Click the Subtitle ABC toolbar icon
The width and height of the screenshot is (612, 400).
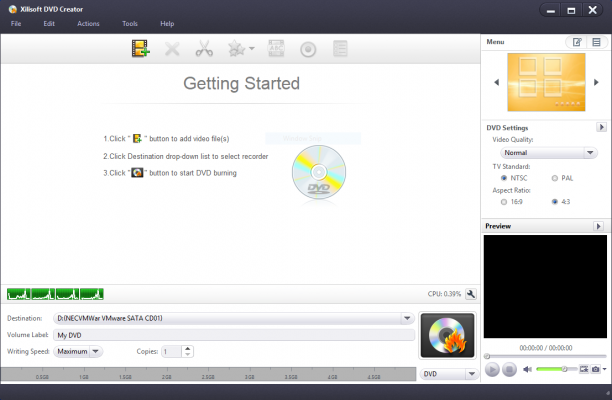[276, 49]
